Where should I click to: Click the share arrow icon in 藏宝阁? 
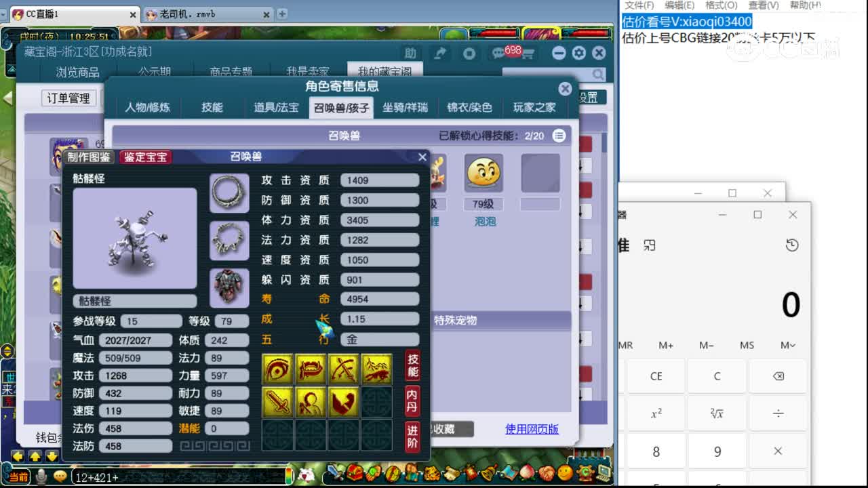click(441, 53)
